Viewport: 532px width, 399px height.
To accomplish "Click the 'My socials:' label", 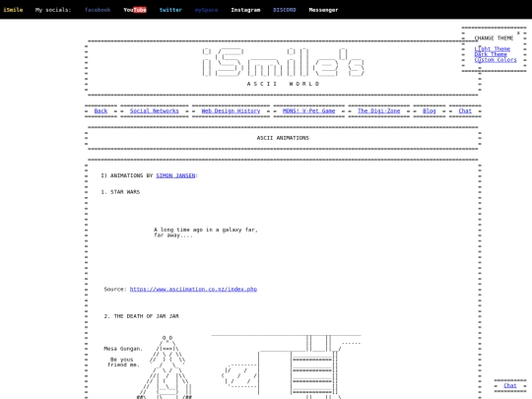I will 53,10.
